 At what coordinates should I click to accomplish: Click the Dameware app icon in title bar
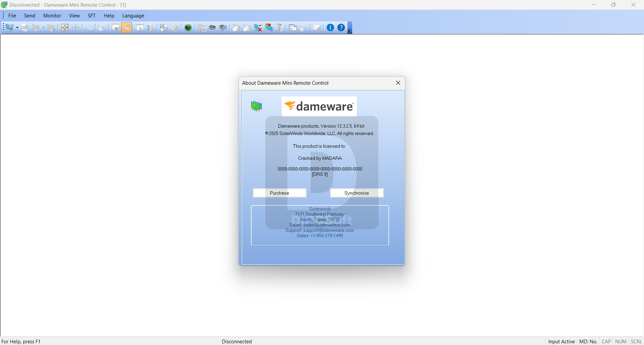click(4, 5)
